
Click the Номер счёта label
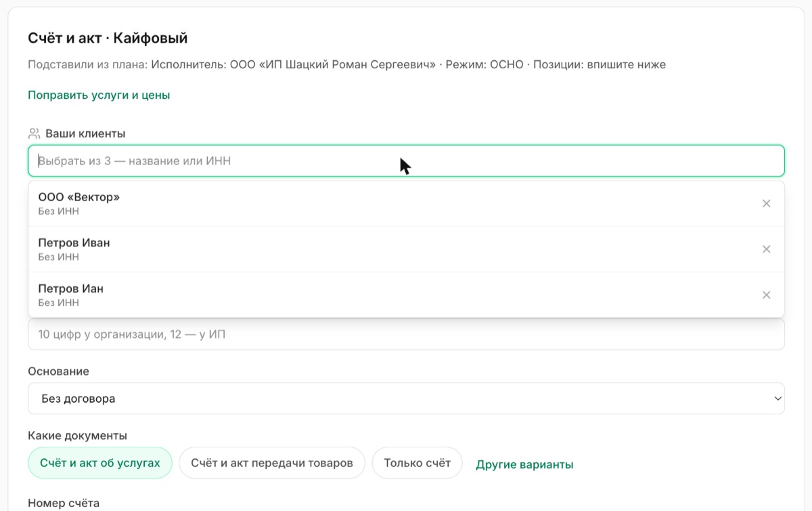coord(64,503)
